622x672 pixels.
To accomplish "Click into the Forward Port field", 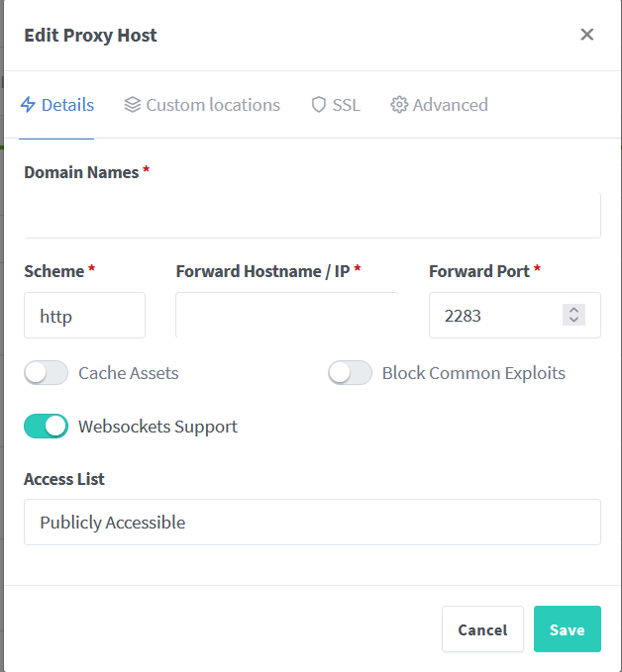I will [x=495, y=316].
